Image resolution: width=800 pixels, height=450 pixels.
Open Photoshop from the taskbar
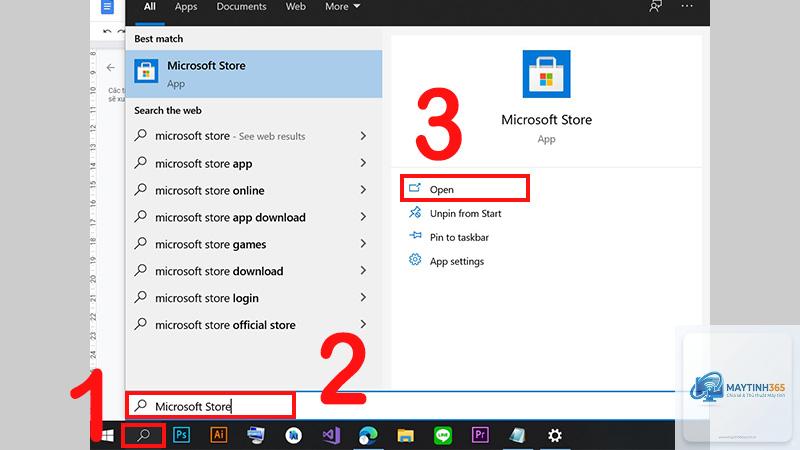point(182,435)
